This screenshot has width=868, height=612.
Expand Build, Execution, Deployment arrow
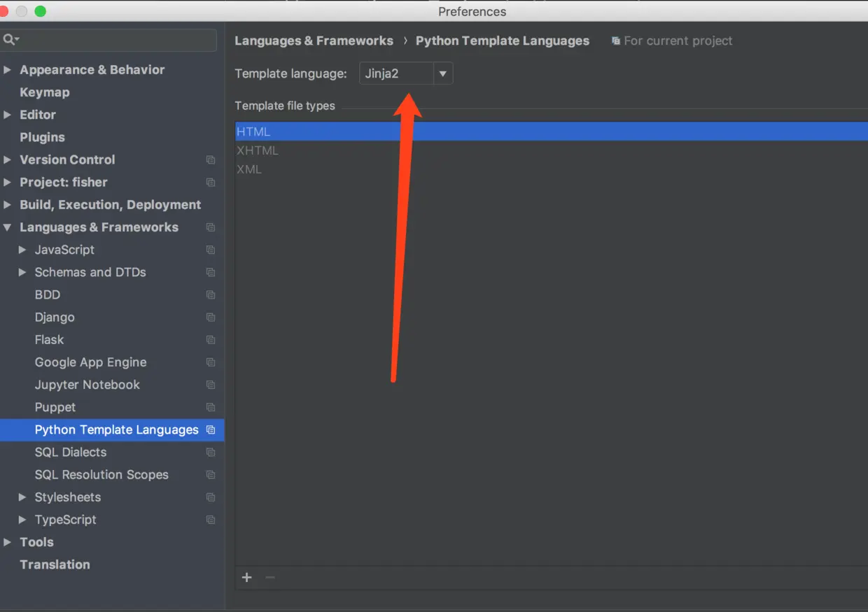point(7,205)
